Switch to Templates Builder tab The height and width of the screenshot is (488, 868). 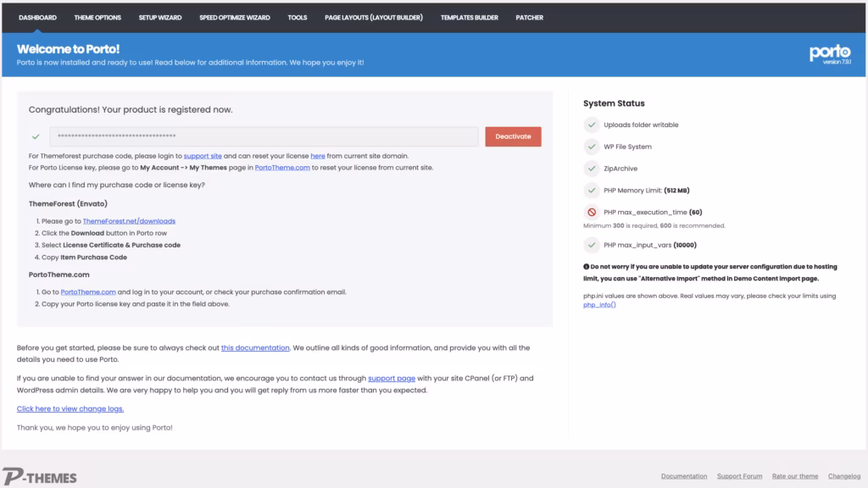coord(470,18)
